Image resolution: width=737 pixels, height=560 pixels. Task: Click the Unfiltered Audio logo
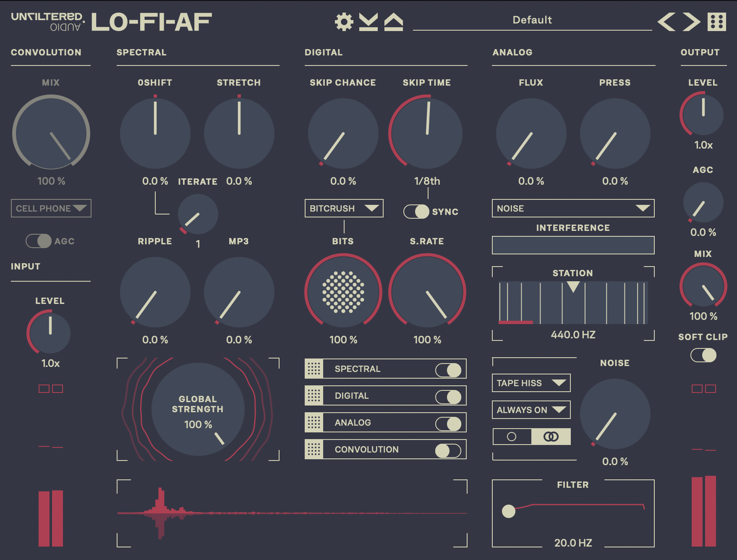pyautogui.click(x=47, y=22)
